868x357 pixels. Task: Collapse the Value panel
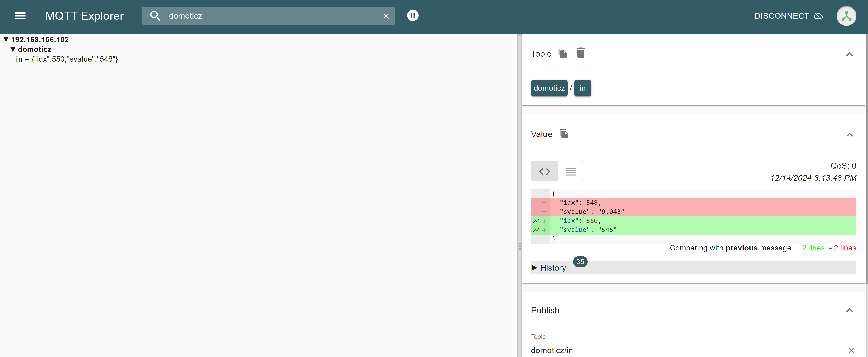tap(849, 135)
